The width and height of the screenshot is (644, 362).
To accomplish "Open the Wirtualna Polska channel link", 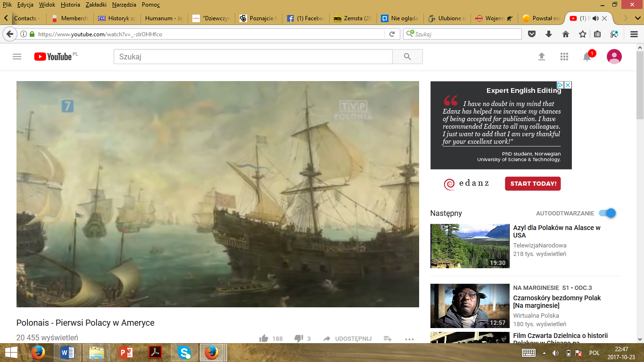I will (x=536, y=316).
